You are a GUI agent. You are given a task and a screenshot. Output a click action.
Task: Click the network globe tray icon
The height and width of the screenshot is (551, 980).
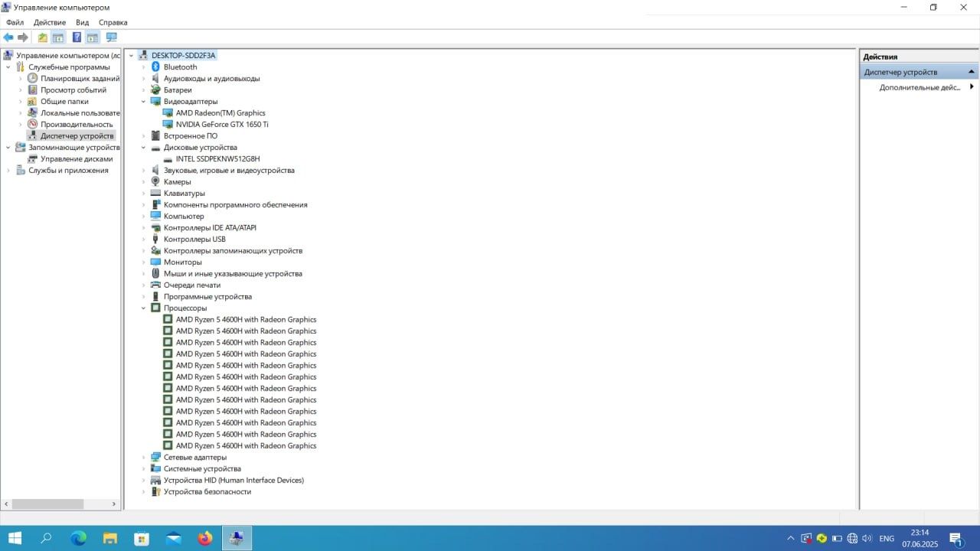pyautogui.click(x=852, y=539)
